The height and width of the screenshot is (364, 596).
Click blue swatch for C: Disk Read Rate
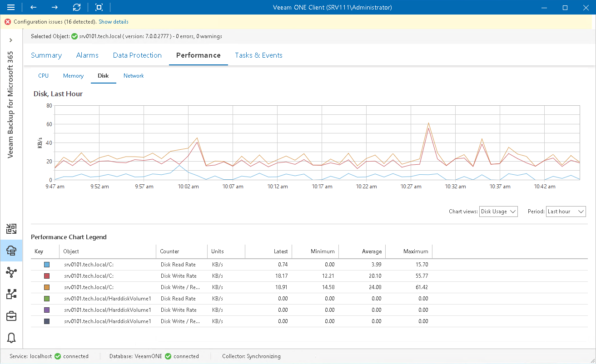coord(47,265)
